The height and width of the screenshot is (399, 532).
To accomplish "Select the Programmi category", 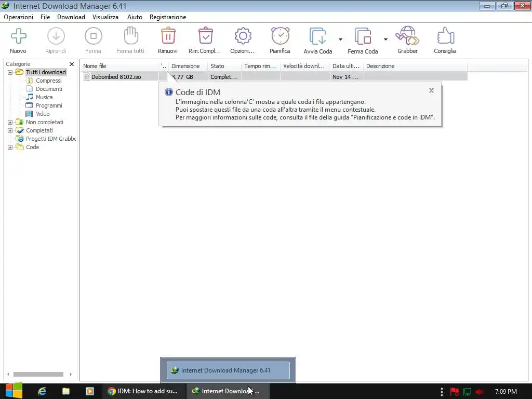I will point(49,105).
